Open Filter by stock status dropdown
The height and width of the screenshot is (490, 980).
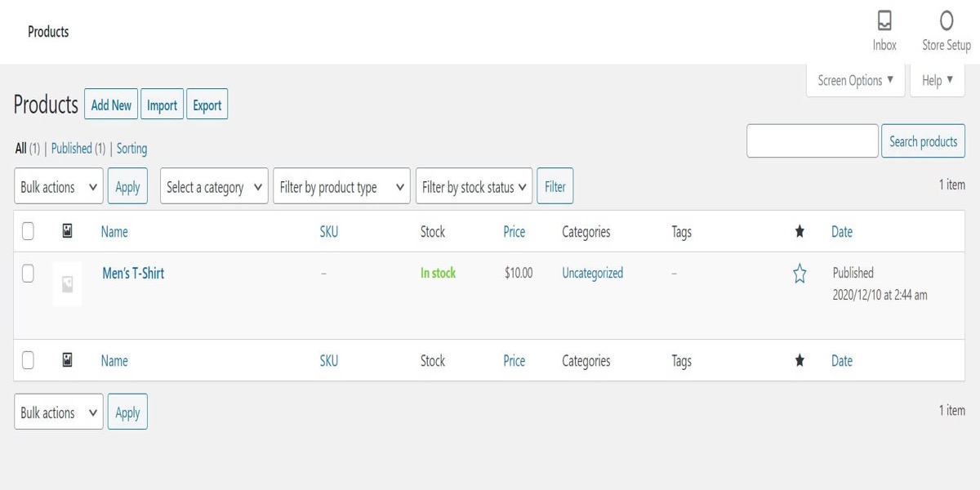(x=474, y=187)
